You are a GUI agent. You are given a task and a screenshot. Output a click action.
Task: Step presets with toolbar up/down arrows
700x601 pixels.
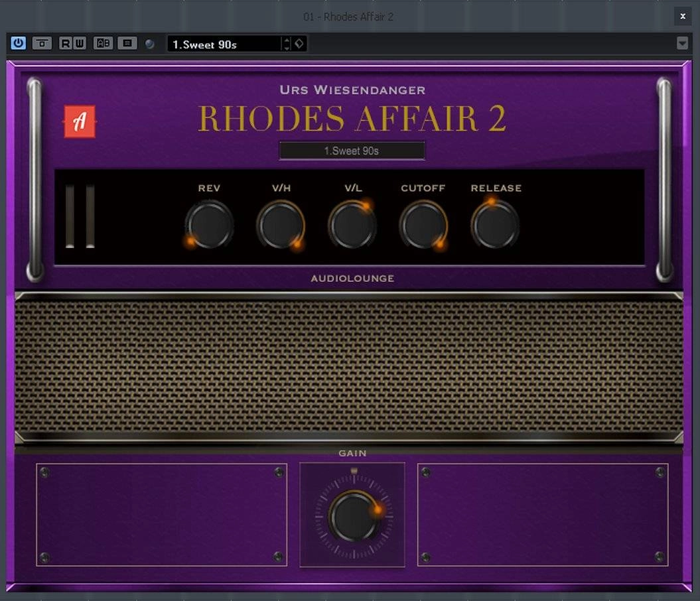click(x=287, y=44)
